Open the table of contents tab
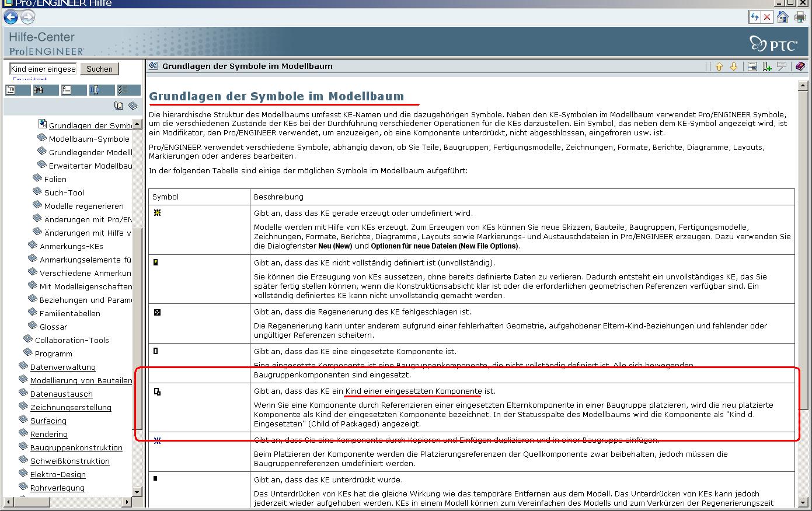 coord(18,90)
